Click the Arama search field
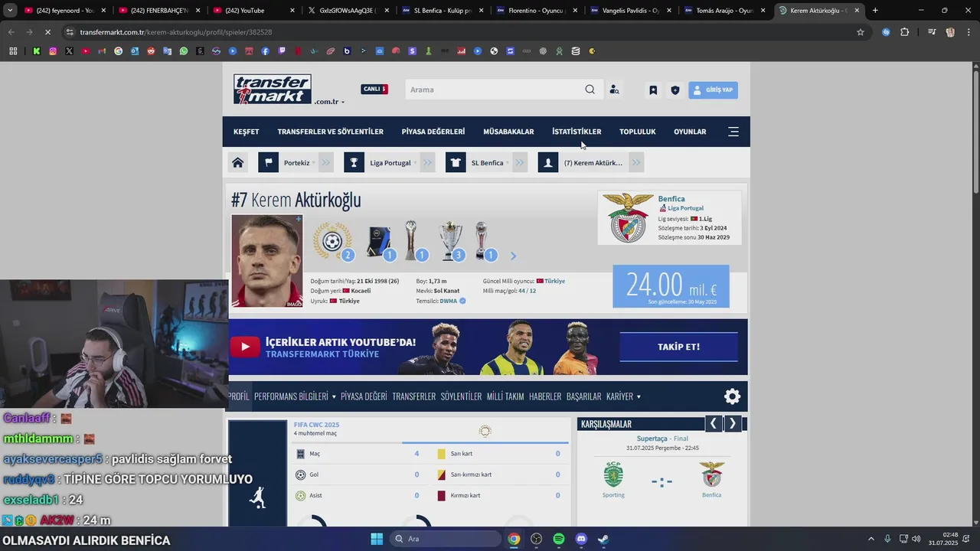This screenshot has height=551, width=980. pyautogui.click(x=494, y=90)
